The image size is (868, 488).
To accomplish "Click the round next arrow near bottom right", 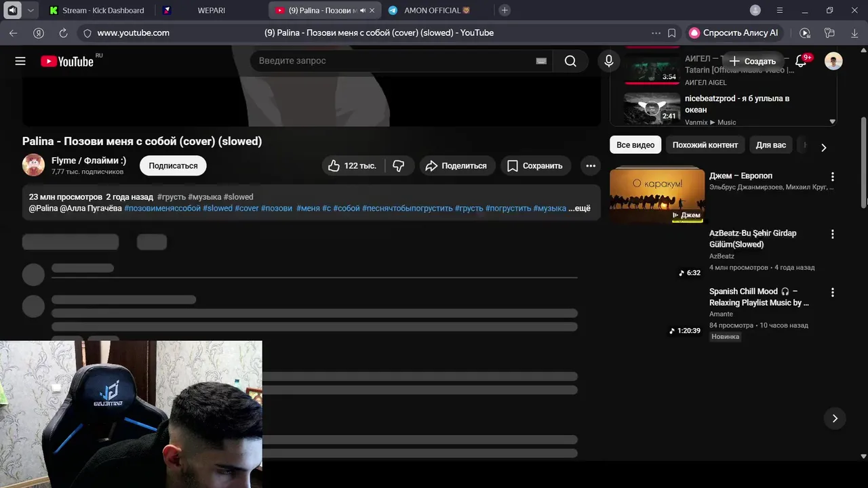I will 835,418.
